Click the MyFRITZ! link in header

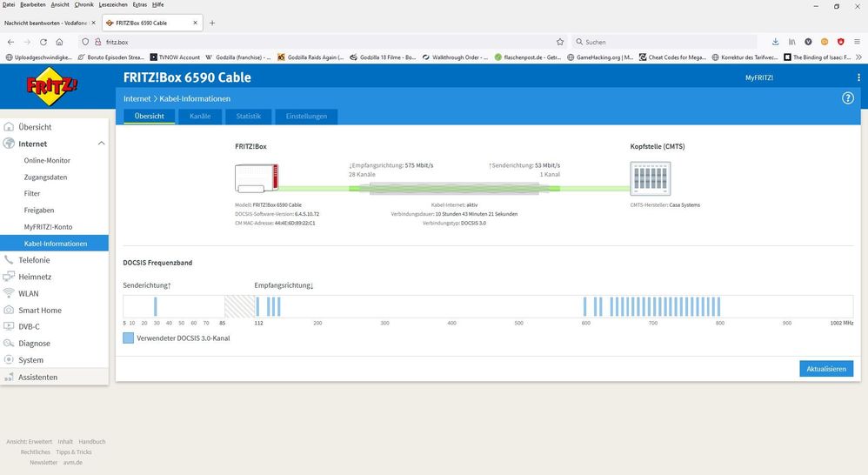[759, 78]
